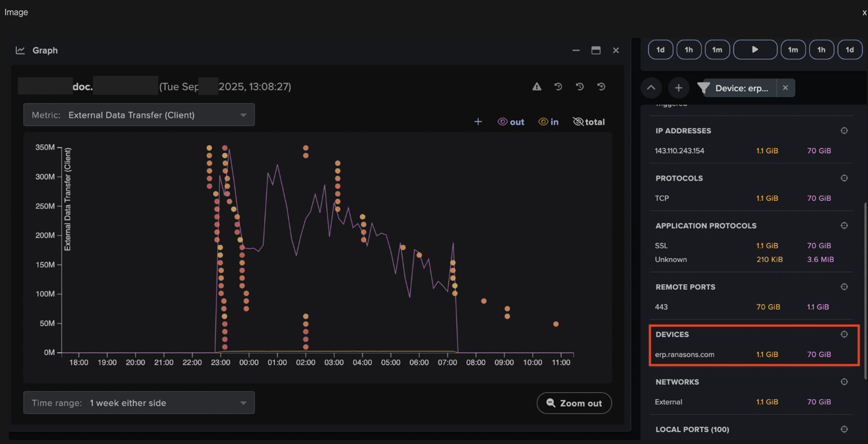Click the play button
This screenshot has width=868, height=444.
pyautogui.click(x=755, y=49)
